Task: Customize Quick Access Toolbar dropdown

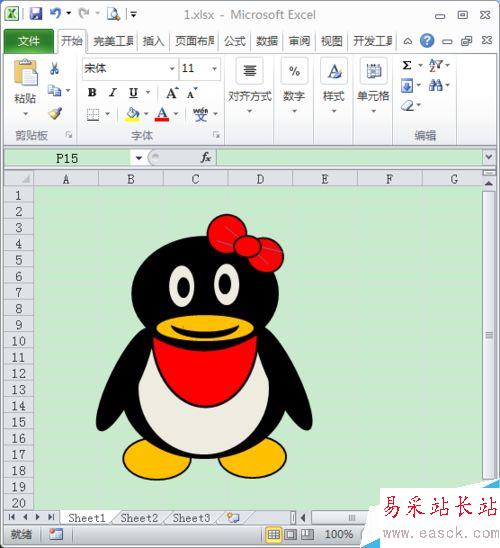Action: point(133,14)
